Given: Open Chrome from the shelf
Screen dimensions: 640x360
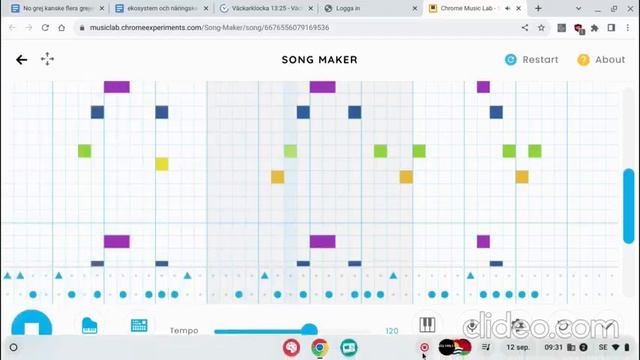Looking at the screenshot, I should tap(320, 347).
